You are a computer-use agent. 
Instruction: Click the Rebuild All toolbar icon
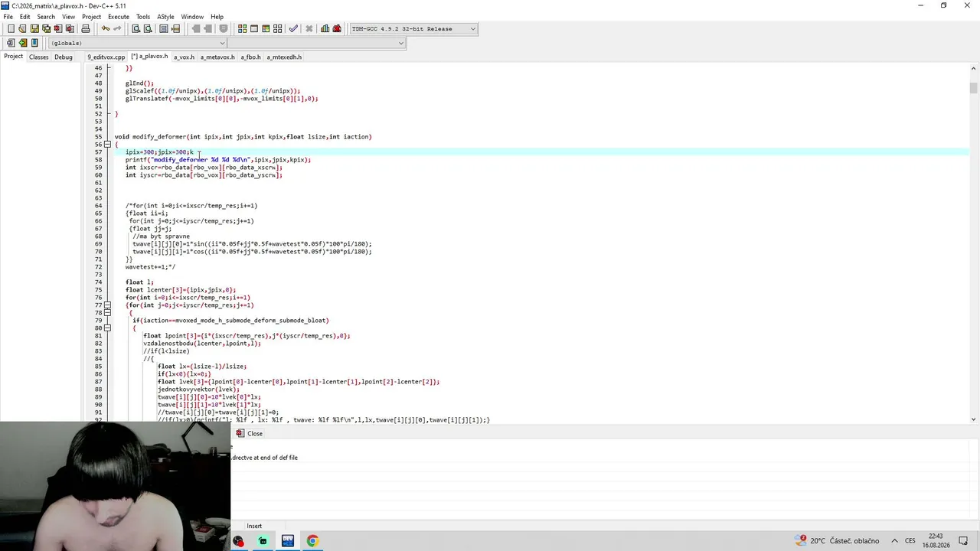[x=277, y=29]
